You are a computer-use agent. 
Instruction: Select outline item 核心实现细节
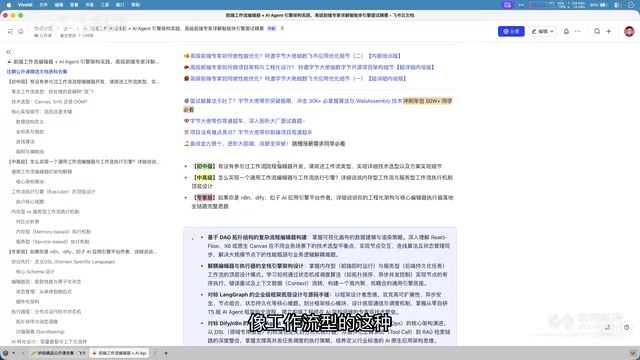[42, 111]
